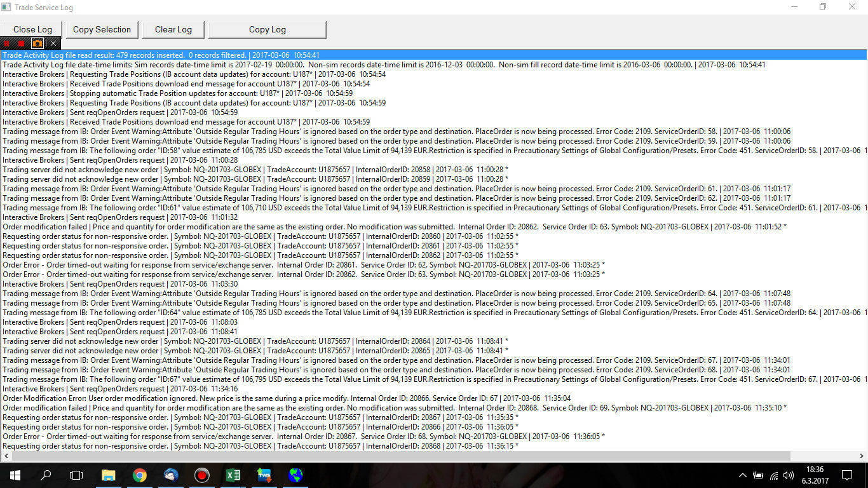Screen dimensions: 868x488
Task: Switch to Excel from the taskbar
Action: (x=233, y=475)
